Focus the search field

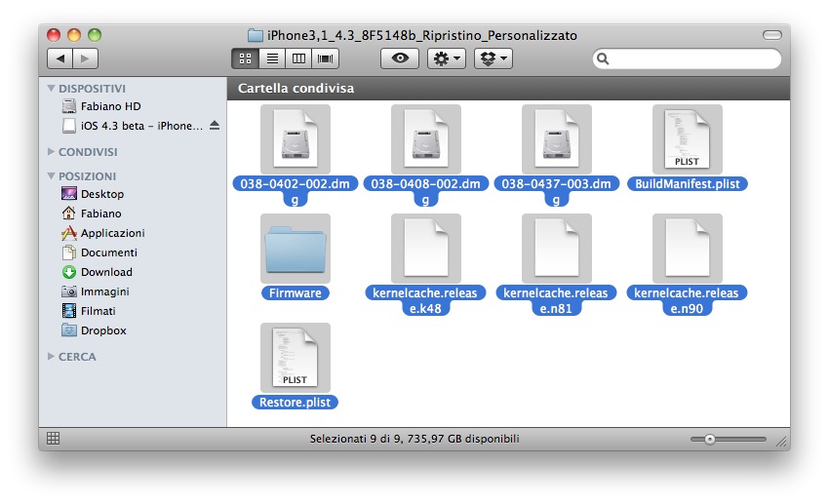pyautogui.click(x=687, y=58)
